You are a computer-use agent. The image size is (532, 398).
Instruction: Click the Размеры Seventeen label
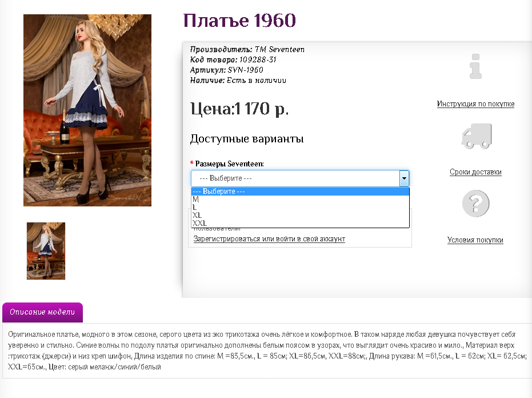(x=229, y=164)
